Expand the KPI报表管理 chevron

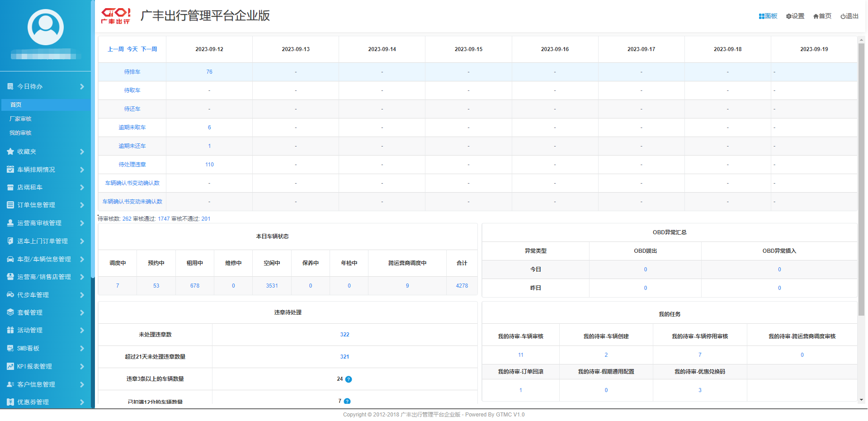[x=82, y=366]
